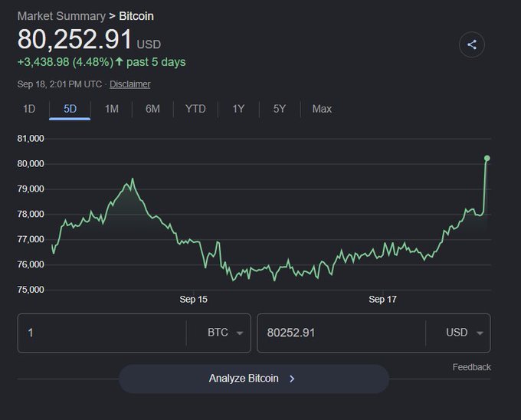Click the Sep 18, 2:01 PM UTC timestamp
The width and height of the screenshot is (521, 420).
click(60, 84)
